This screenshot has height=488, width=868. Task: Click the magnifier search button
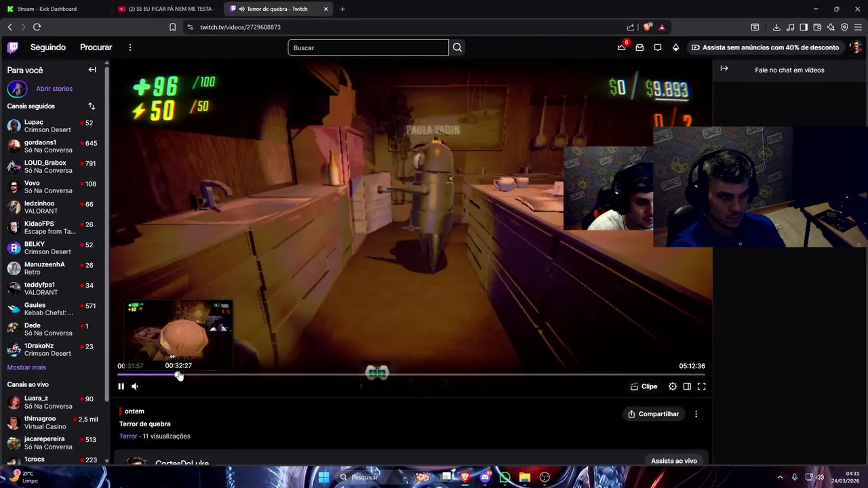pos(457,47)
